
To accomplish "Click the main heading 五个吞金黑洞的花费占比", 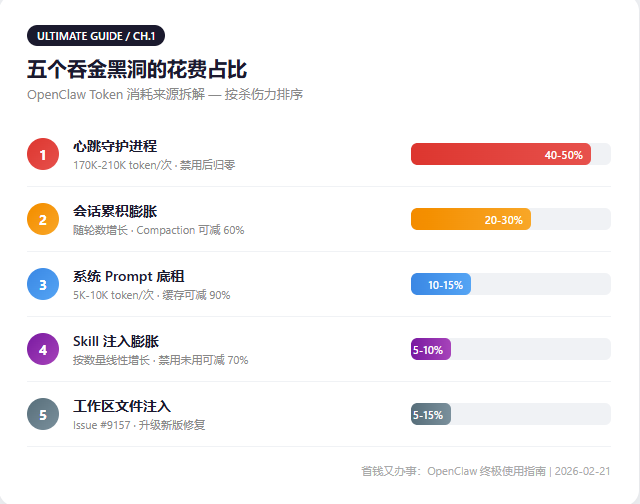I will pyautogui.click(x=137, y=69).
